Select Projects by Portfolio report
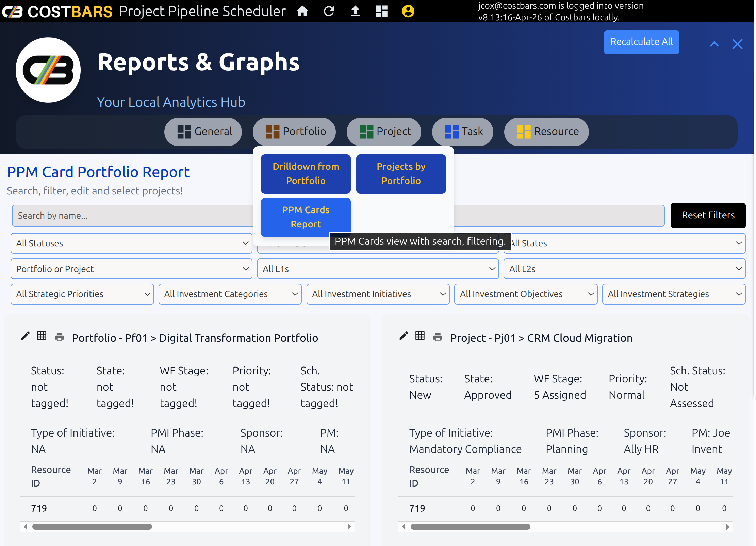This screenshot has width=756, height=546. click(401, 174)
